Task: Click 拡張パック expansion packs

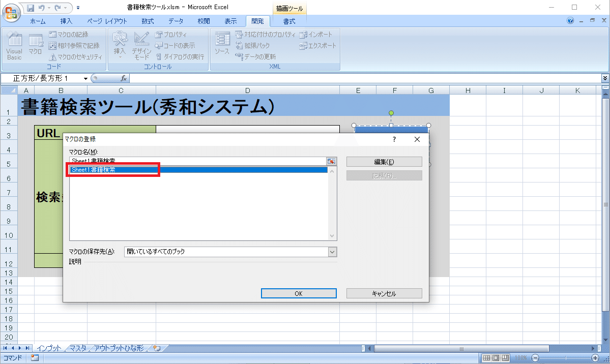Action: (253, 46)
